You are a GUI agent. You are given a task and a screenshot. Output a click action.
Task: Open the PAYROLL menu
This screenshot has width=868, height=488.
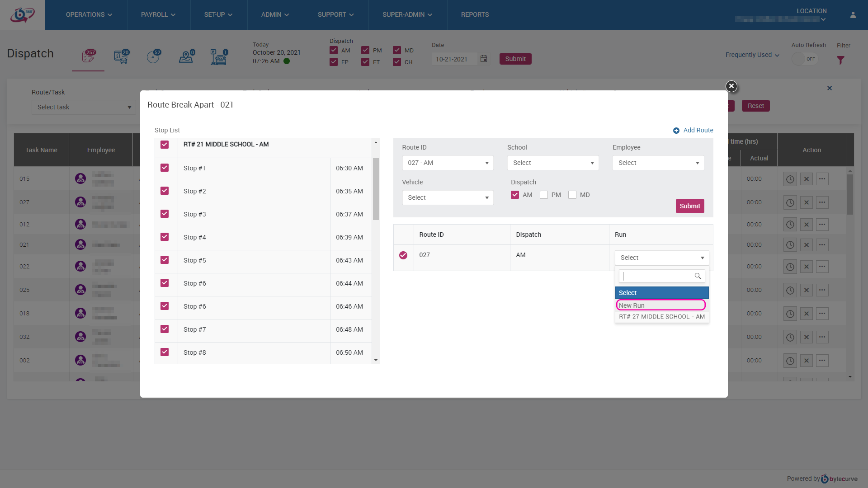[158, 15]
